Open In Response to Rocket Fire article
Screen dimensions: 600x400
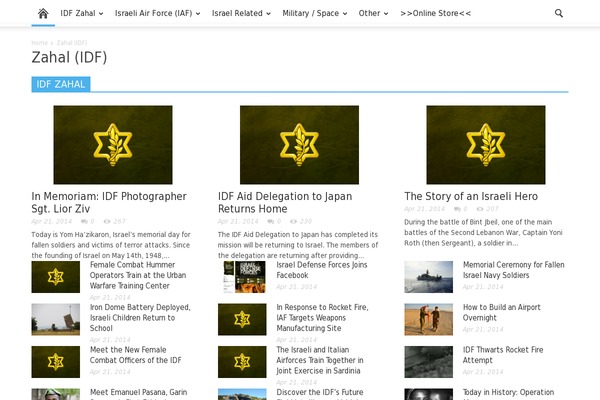pyautogui.click(x=322, y=318)
